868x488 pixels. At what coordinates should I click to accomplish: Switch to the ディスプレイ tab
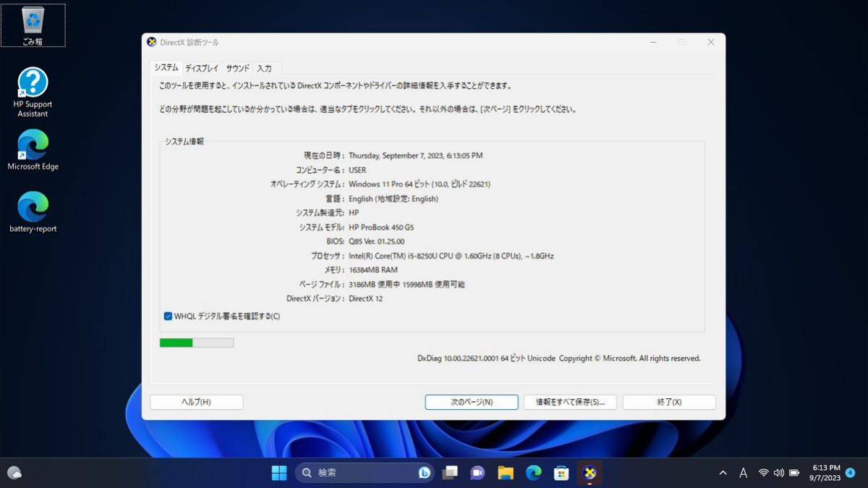[202, 68]
